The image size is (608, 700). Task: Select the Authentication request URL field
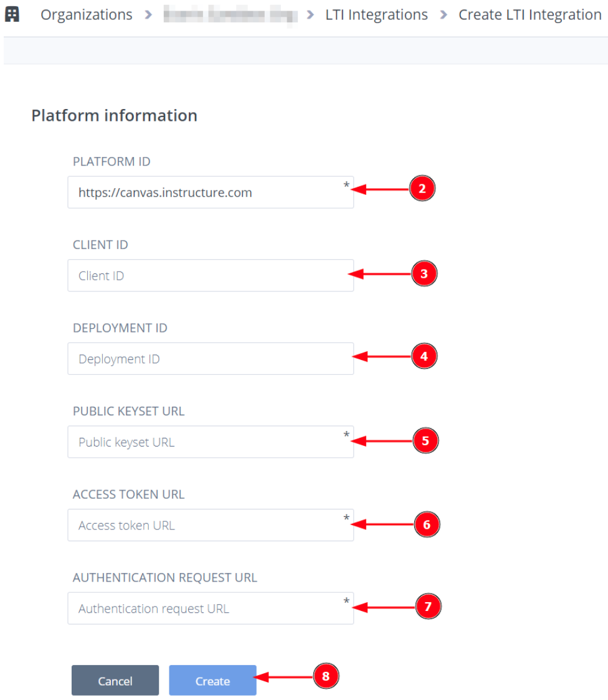211,608
